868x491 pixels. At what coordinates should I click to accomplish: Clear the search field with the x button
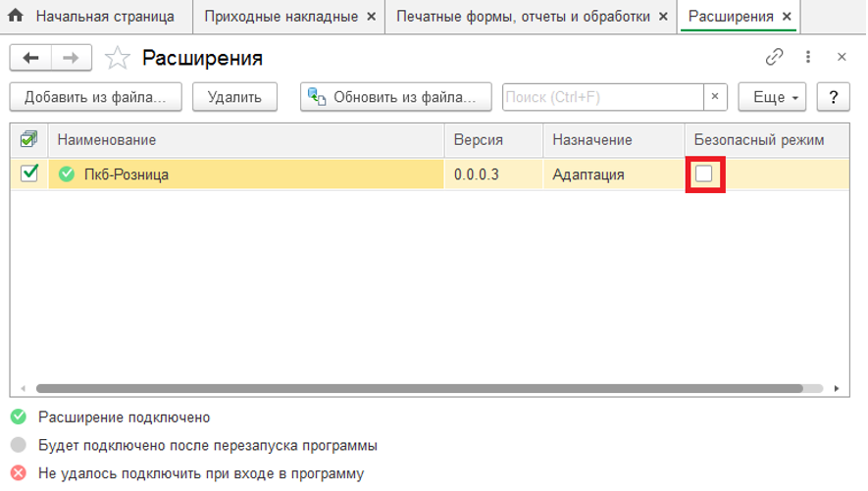click(715, 97)
